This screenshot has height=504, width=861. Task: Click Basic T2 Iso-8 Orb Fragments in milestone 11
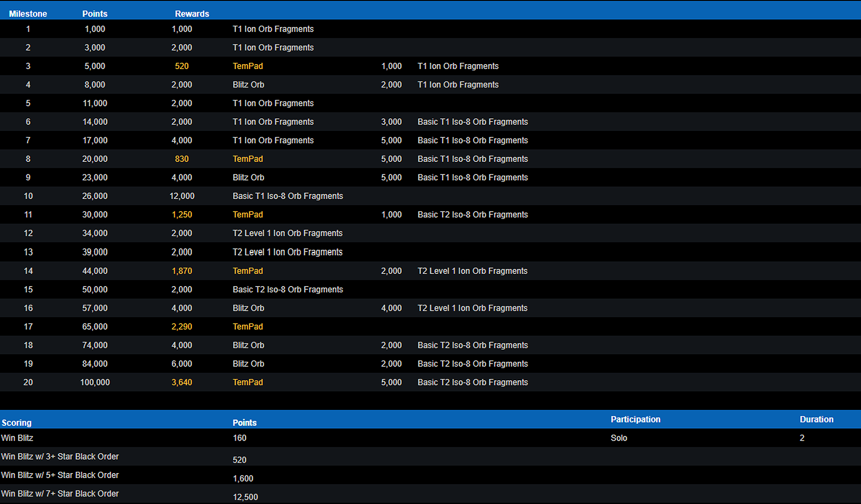473,215
